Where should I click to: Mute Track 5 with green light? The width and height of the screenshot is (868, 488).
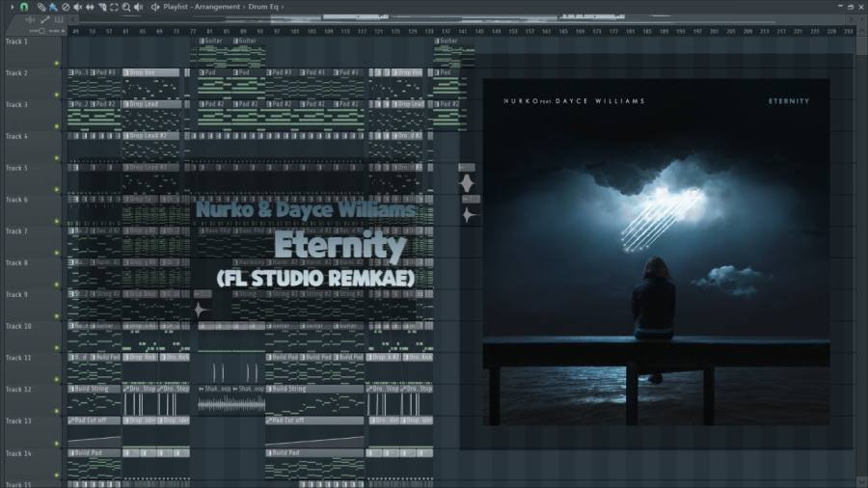point(57,189)
